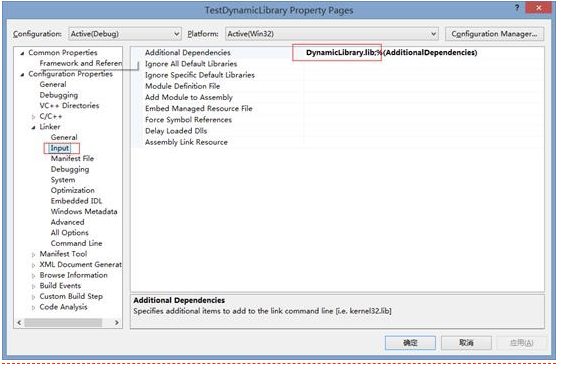Select Optimization under Linker
This screenshot has width=566, height=368.
click(x=73, y=190)
